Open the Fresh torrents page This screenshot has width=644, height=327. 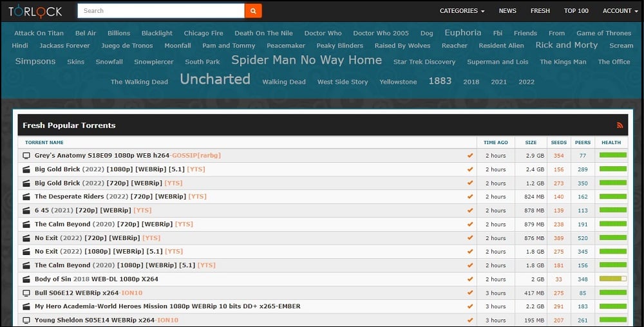(x=540, y=11)
